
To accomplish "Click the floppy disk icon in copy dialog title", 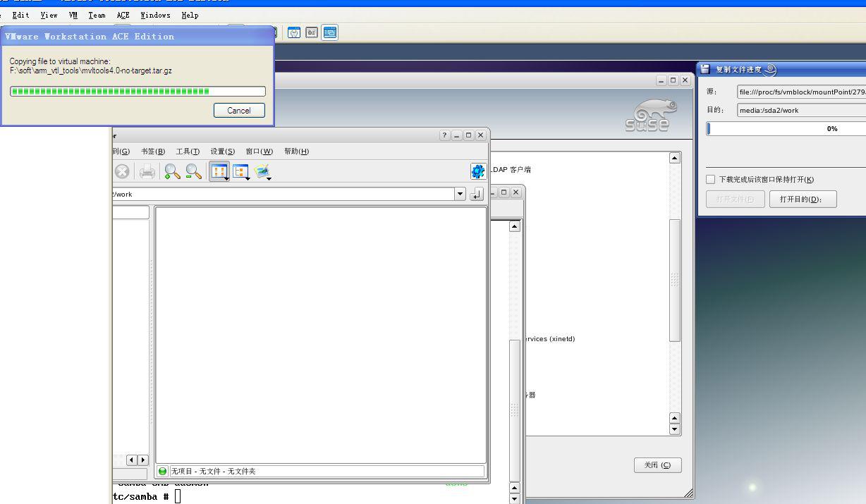I will pos(705,69).
